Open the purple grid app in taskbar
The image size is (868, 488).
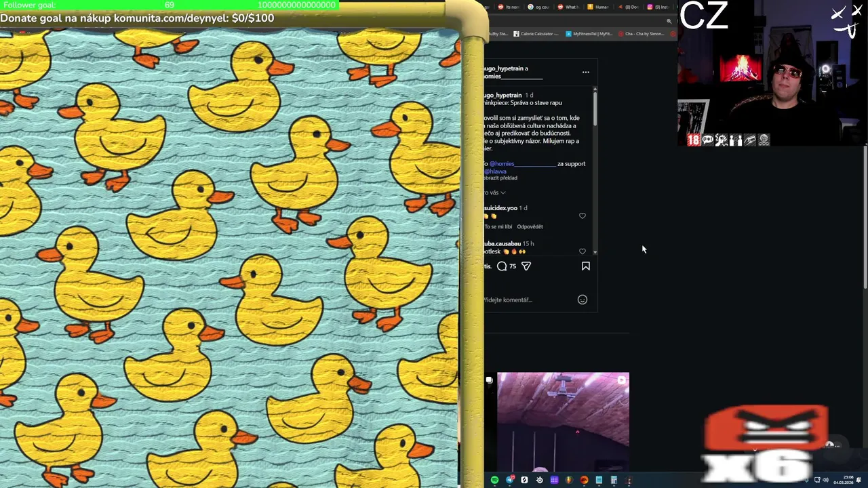(x=555, y=480)
